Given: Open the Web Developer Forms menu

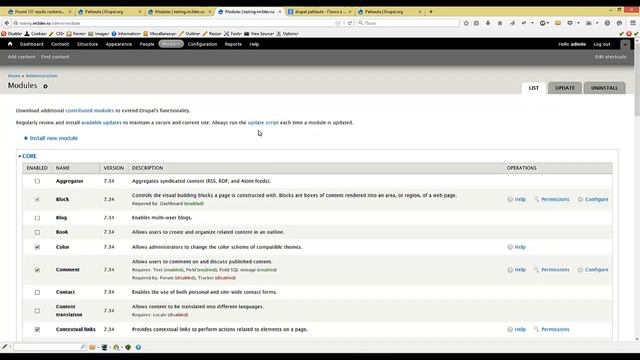Looking at the screenshot, I should point(76,34).
